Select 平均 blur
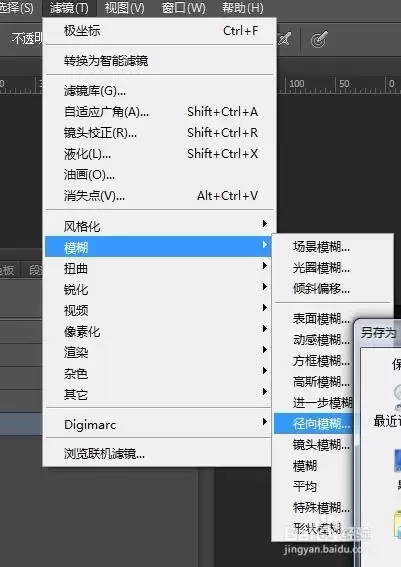Viewport: 401px width, 567px height. (314, 487)
